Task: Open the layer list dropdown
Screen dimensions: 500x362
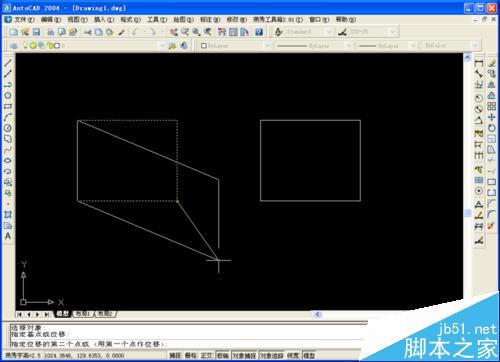Action: click(162, 46)
